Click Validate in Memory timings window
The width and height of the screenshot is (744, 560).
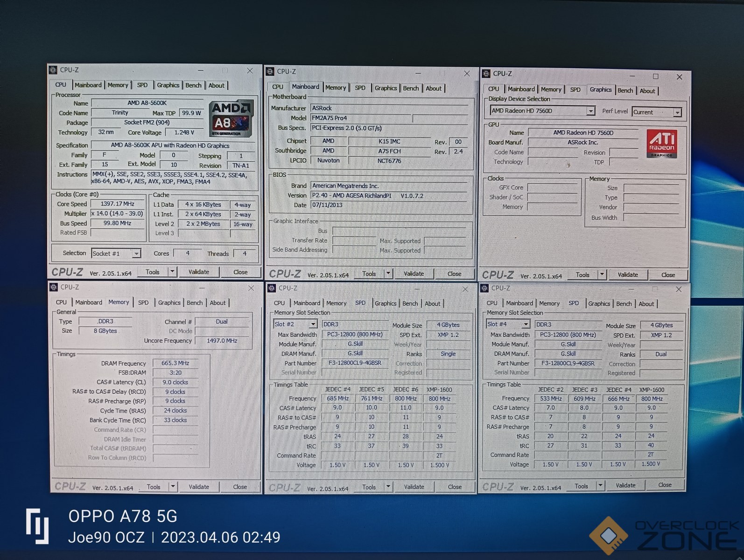199,487
